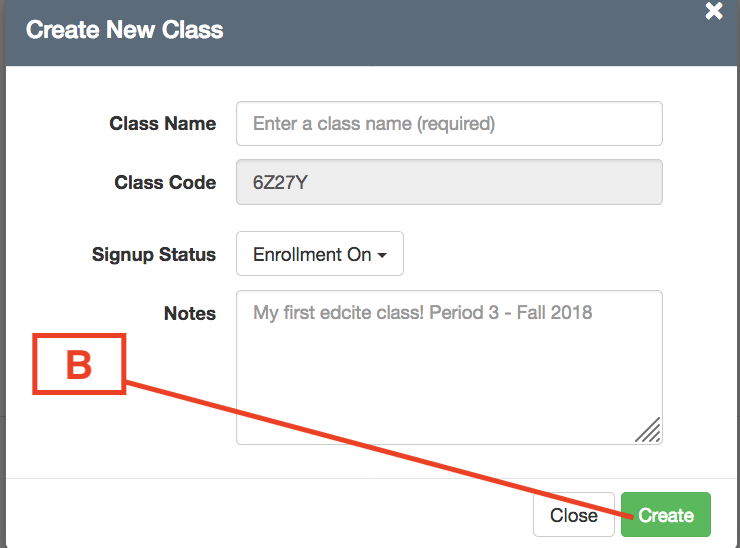
Task: Click the white Close button
Action: pyautogui.click(x=574, y=515)
